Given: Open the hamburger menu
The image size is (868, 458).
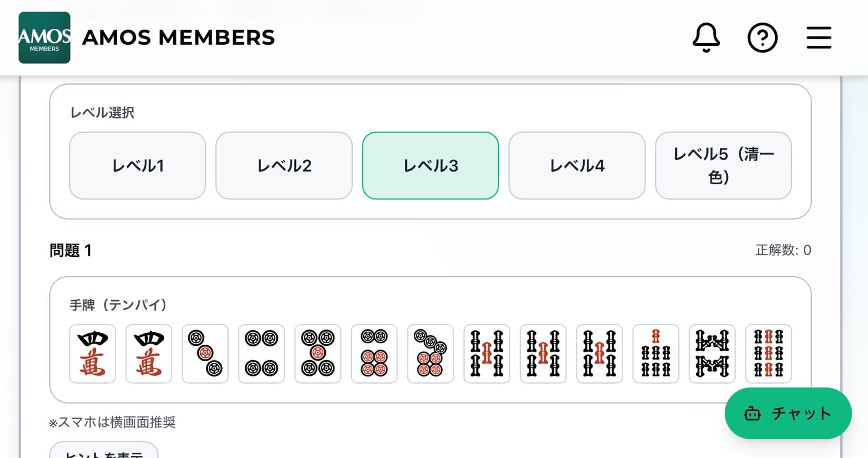Looking at the screenshot, I should pyautogui.click(x=819, y=37).
